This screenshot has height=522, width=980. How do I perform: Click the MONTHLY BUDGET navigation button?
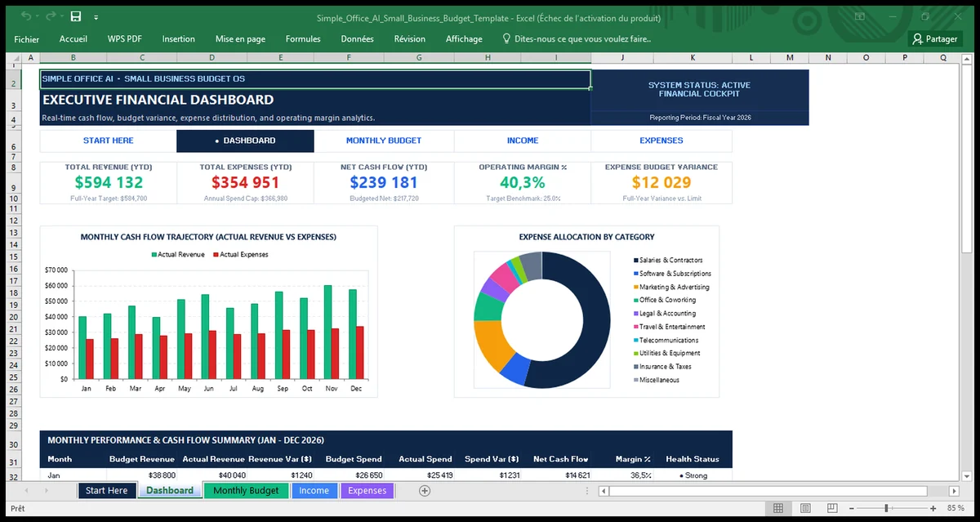[x=384, y=141]
